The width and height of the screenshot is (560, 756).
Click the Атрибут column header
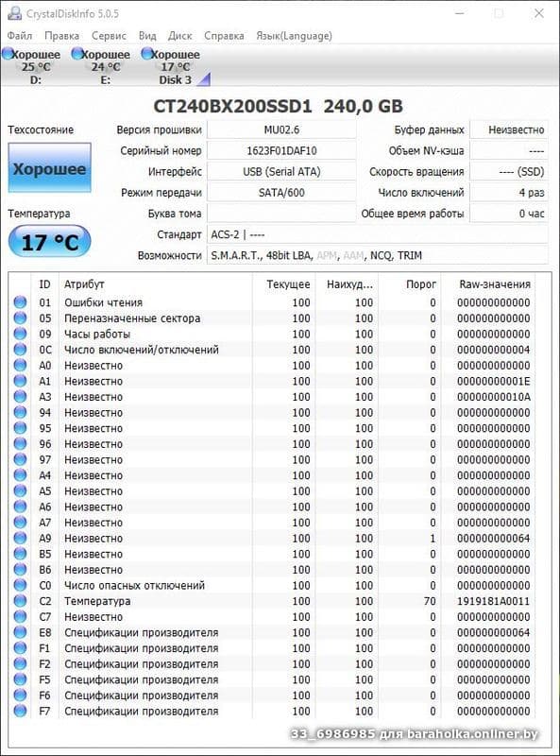tap(155, 284)
